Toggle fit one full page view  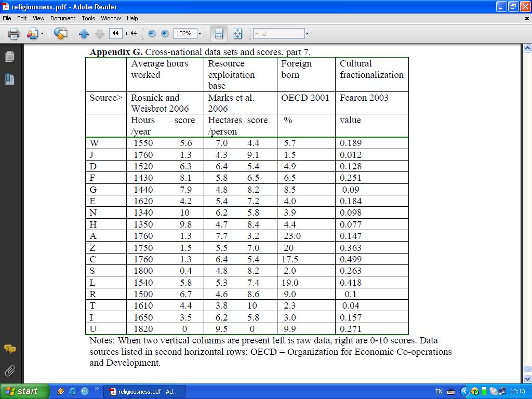[x=238, y=34]
